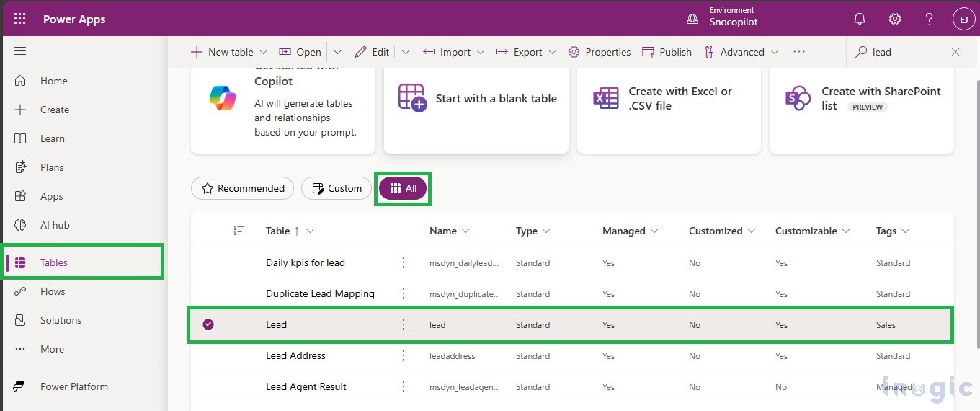The image size is (980, 411).
Task: Open the settings gear icon
Action: (895, 19)
